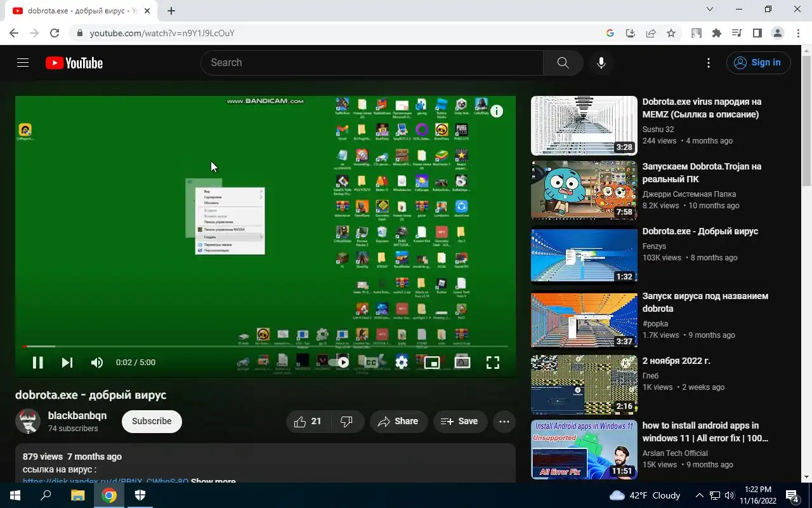Image resolution: width=812 pixels, height=508 pixels.
Task: Open Windows Start menu
Action: pos(15,495)
